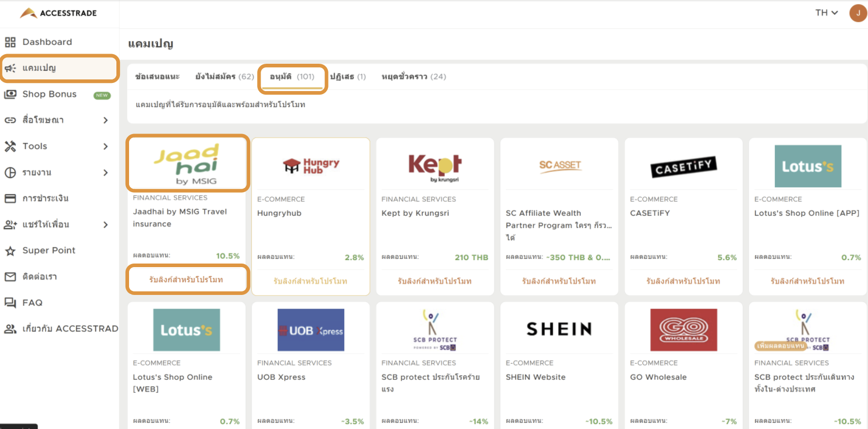Click the GO Wholesale campaign title

tap(658, 377)
